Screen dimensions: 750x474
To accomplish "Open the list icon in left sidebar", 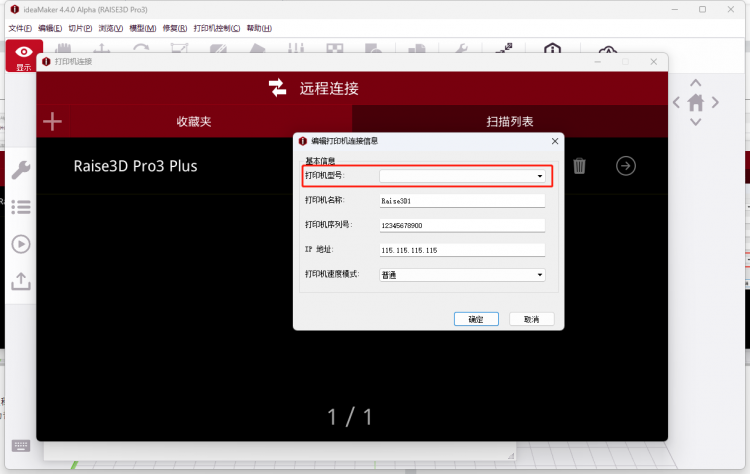I will coord(21,207).
